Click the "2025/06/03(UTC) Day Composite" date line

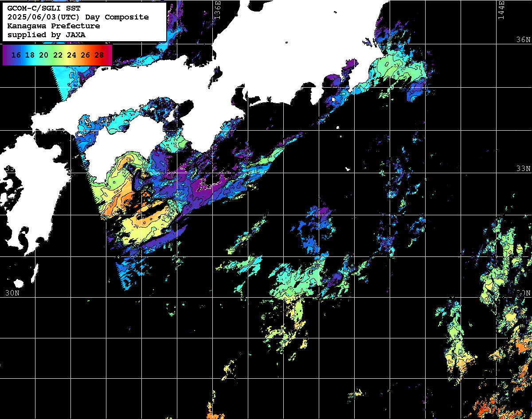coord(78,17)
